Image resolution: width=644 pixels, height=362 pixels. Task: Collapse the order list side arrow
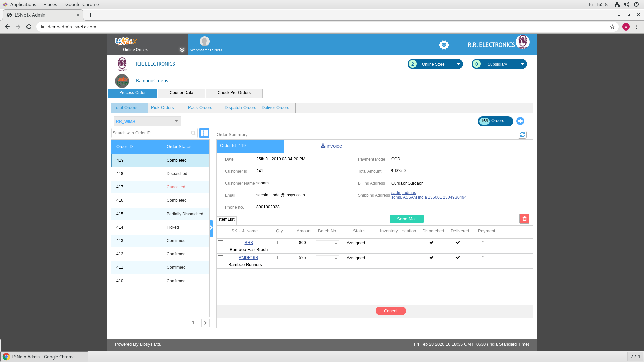[x=211, y=228]
